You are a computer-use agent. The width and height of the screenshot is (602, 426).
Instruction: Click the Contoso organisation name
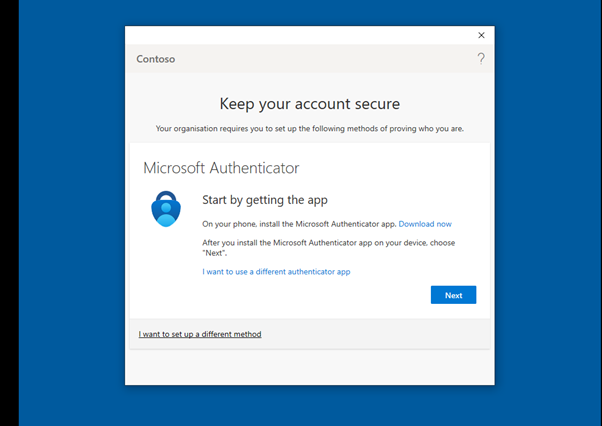click(x=155, y=59)
